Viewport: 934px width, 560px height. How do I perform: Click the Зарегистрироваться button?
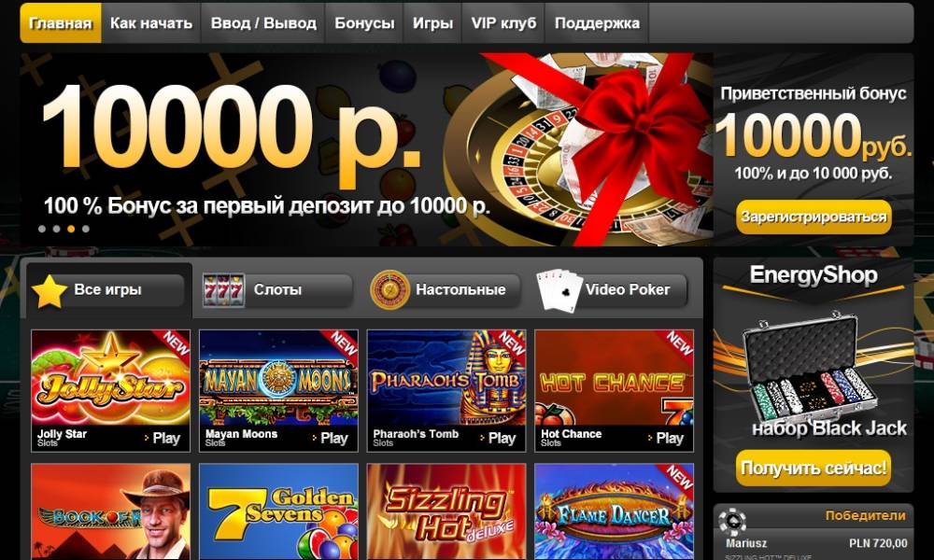point(814,217)
